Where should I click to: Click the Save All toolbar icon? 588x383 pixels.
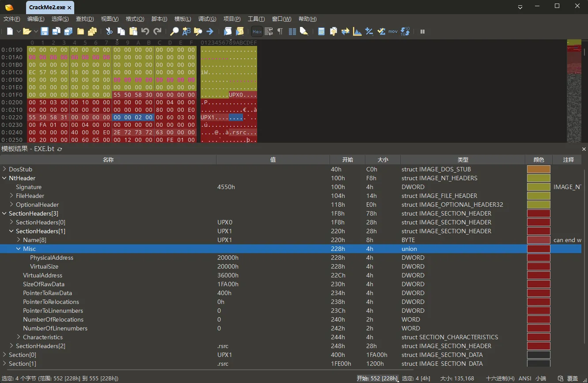(68, 31)
